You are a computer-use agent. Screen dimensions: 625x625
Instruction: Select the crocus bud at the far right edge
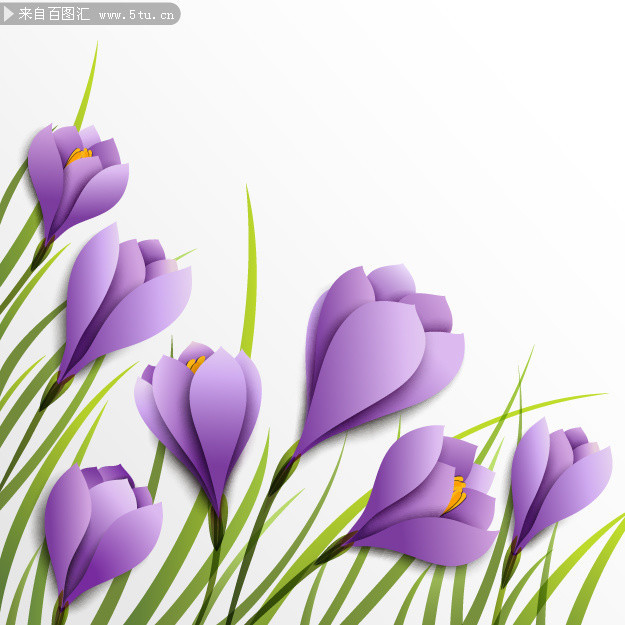561,482
